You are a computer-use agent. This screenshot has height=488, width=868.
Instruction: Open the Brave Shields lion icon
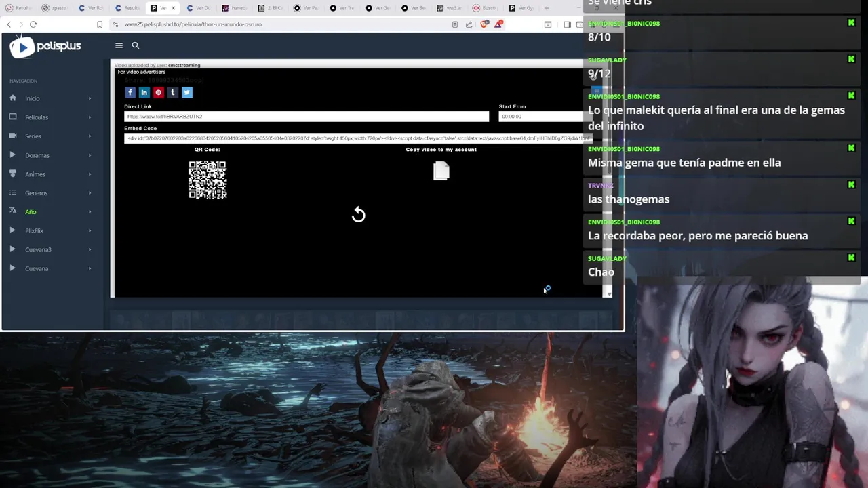pos(484,24)
